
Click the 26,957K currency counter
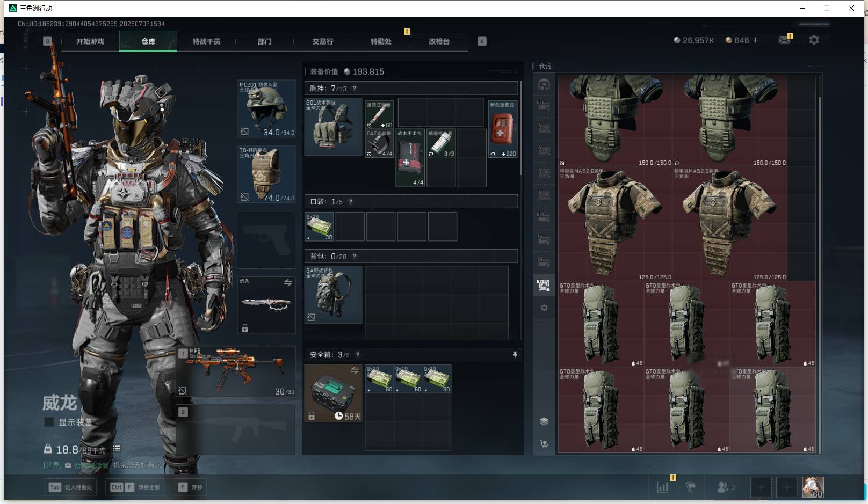click(693, 40)
